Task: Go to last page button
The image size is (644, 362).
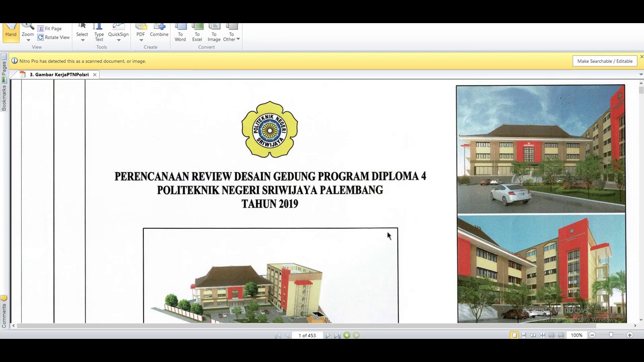Action: [x=337, y=335]
